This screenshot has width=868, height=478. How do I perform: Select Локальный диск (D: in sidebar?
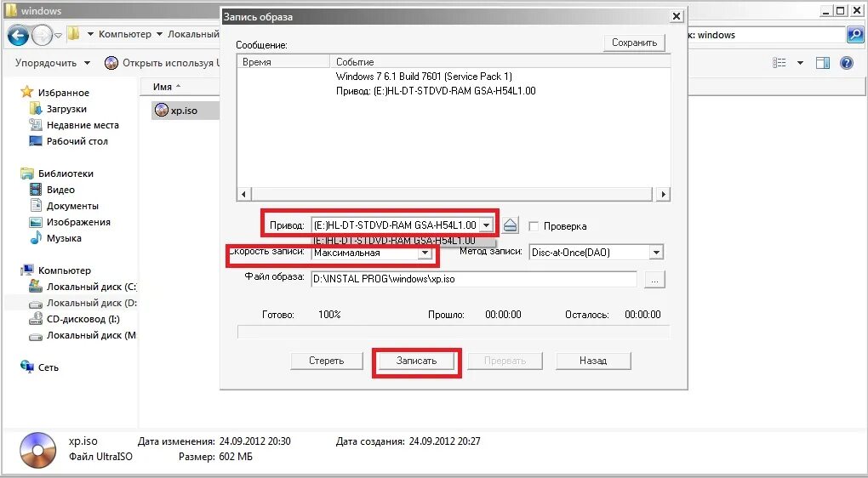click(83, 303)
